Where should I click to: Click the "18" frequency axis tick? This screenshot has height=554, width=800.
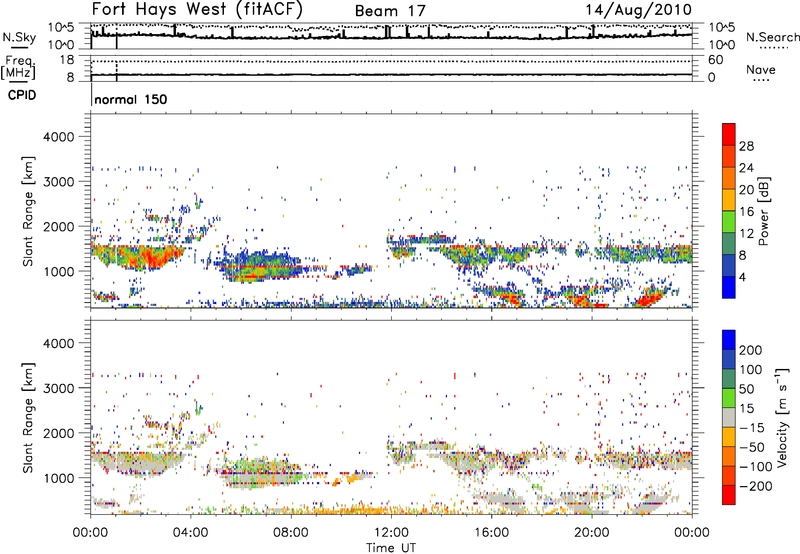[66, 60]
